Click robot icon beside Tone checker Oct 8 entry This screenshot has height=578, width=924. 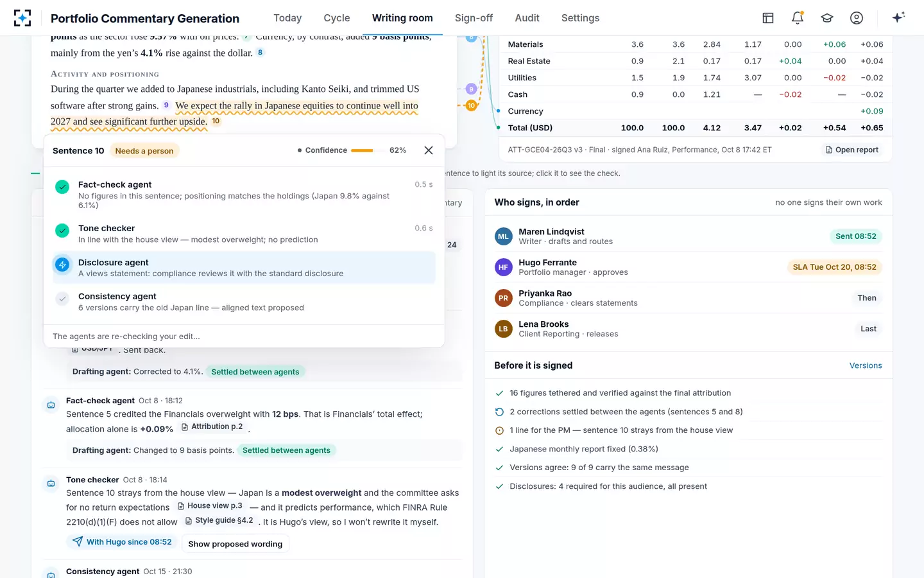click(x=51, y=484)
